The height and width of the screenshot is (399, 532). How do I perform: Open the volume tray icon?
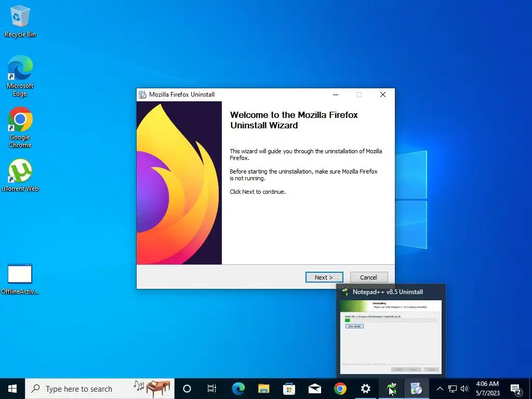(464, 389)
